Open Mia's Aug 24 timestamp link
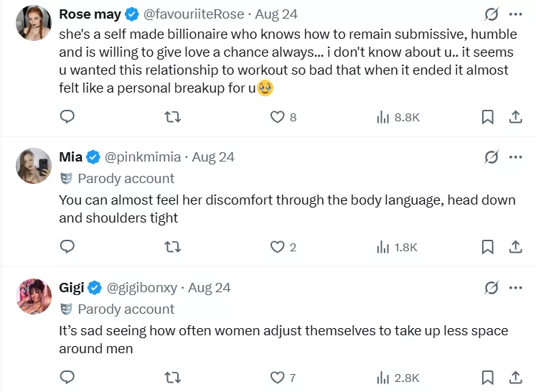This screenshot has height=392, width=536. coord(213,157)
